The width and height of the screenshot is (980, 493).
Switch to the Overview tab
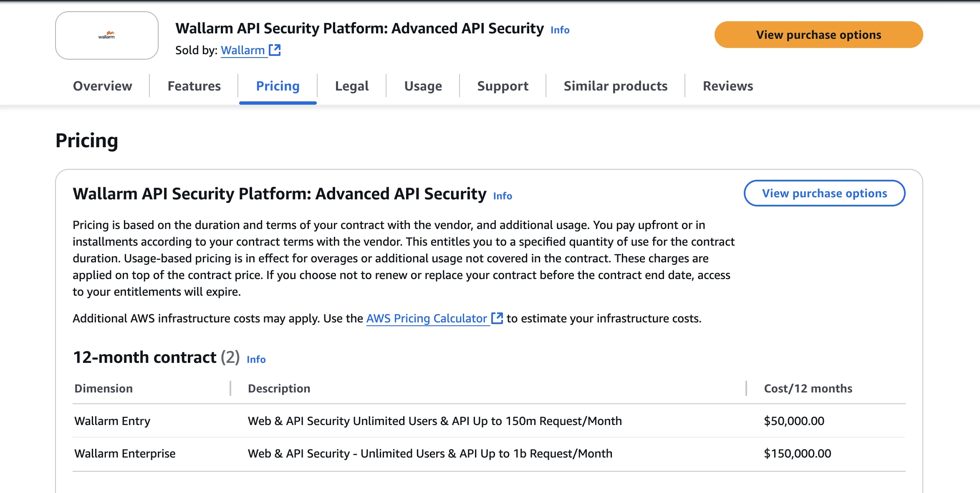pyautogui.click(x=102, y=86)
